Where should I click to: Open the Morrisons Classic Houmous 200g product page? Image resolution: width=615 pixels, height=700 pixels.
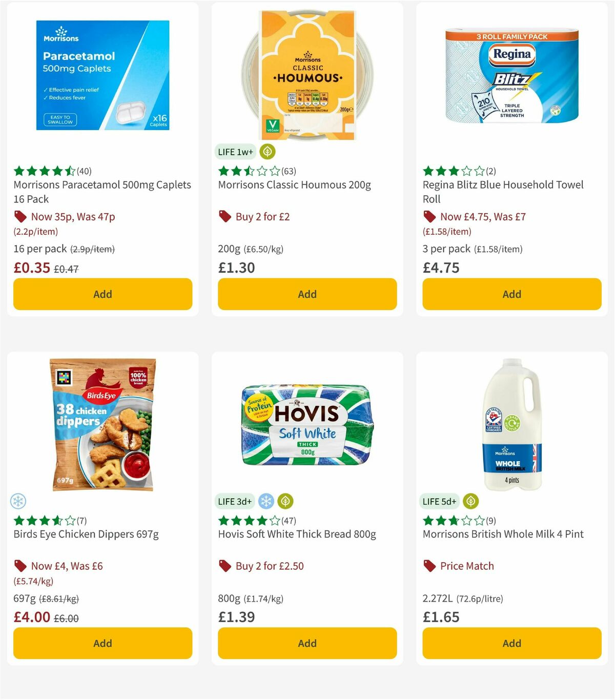coord(295,185)
